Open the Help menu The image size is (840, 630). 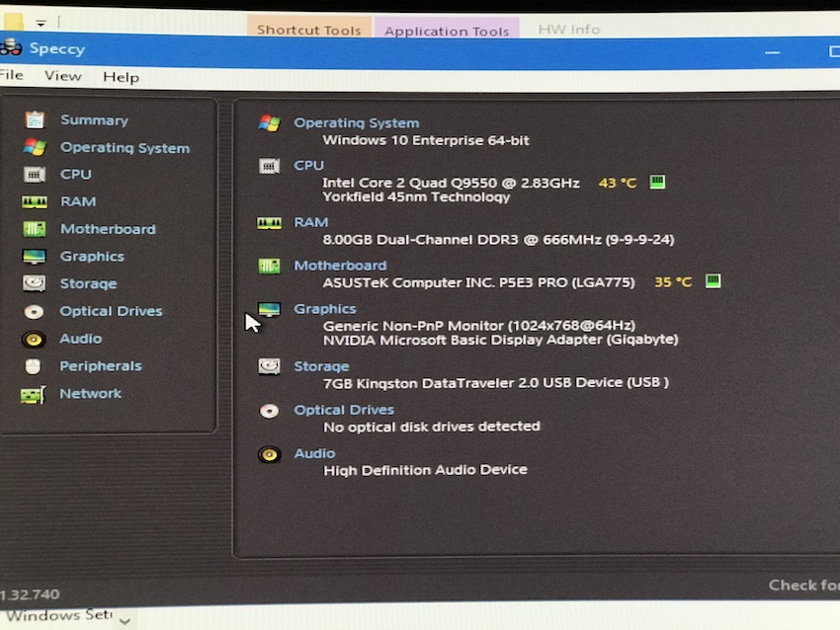click(122, 77)
